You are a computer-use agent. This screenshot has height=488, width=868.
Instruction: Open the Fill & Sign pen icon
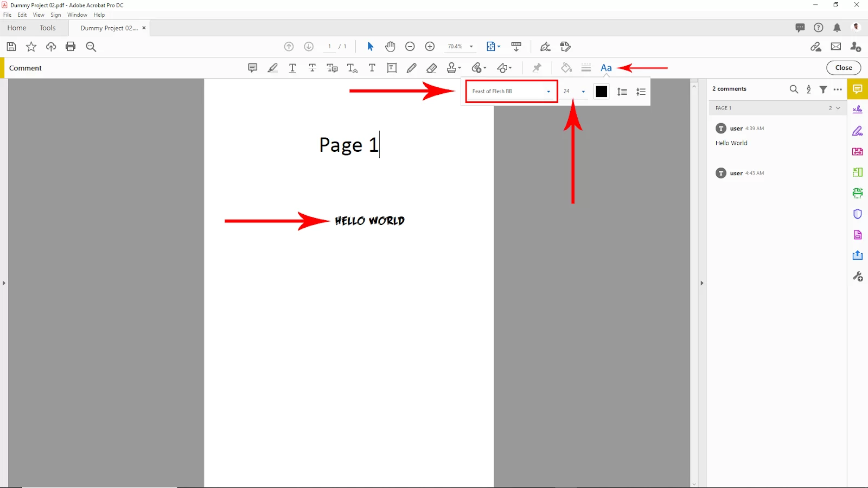pyautogui.click(x=545, y=47)
